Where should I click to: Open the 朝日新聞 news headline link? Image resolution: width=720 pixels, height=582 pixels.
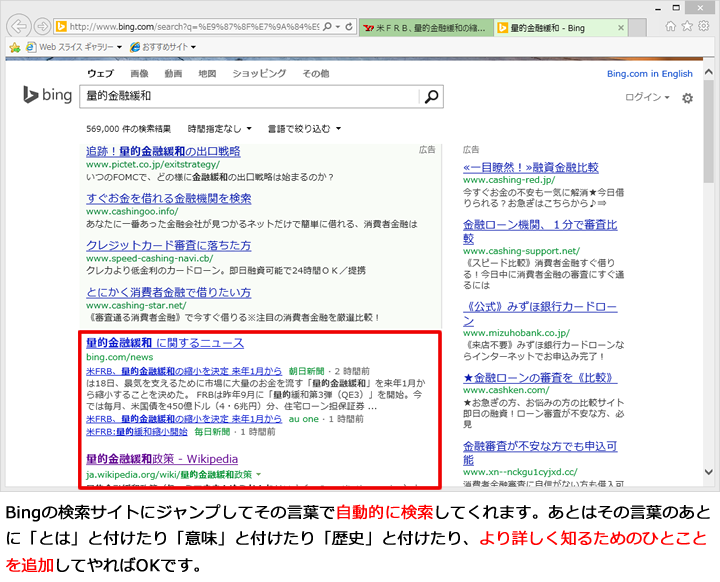[184, 371]
